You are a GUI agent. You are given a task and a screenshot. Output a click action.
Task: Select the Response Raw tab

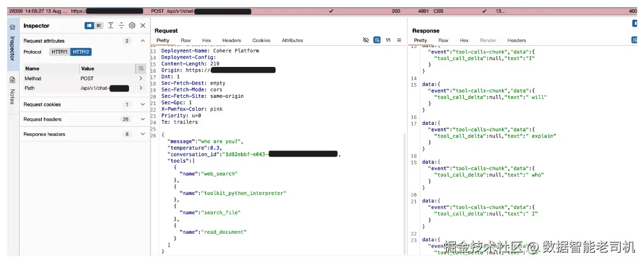pyautogui.click(x=443, y=40)
